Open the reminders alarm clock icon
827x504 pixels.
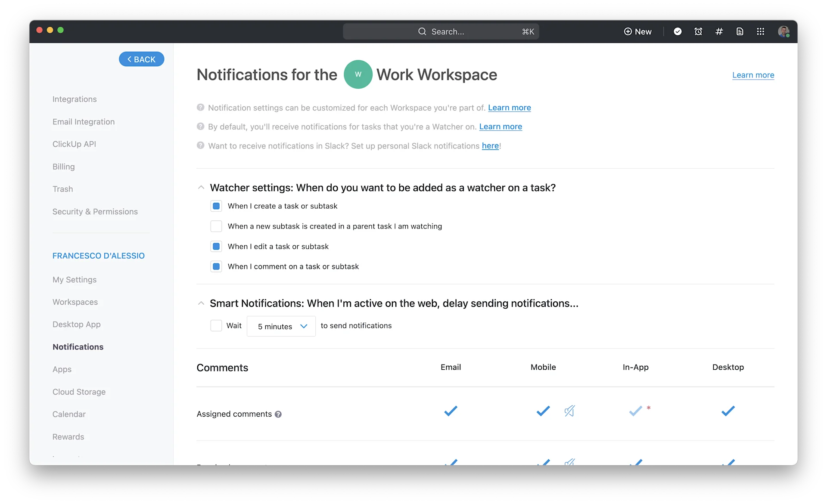click(x=698, y=31)
